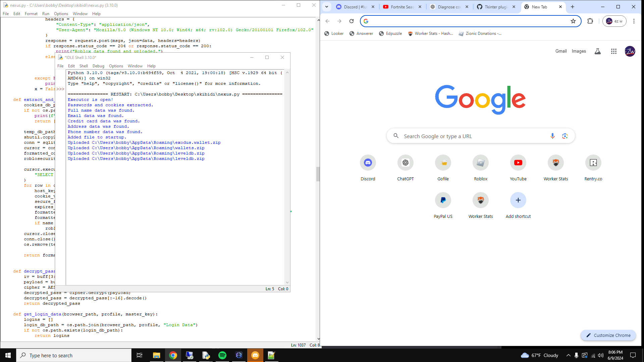
Task: Click the Search Labs flask icon
Action: (597, 51)
